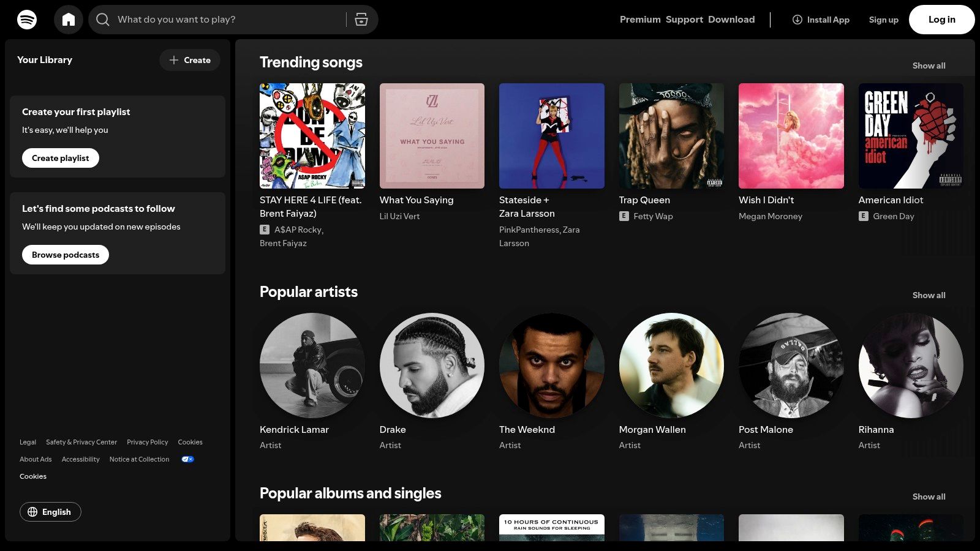This screenshot has height=551, width=980.
Task: Click the Install App icon
Action: click(797, 20)
